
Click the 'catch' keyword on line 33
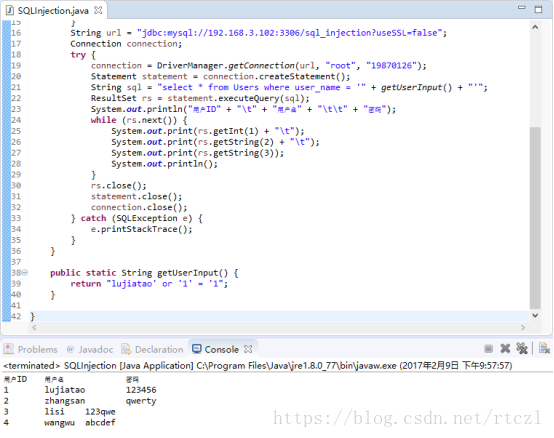[x=93, y=218]
